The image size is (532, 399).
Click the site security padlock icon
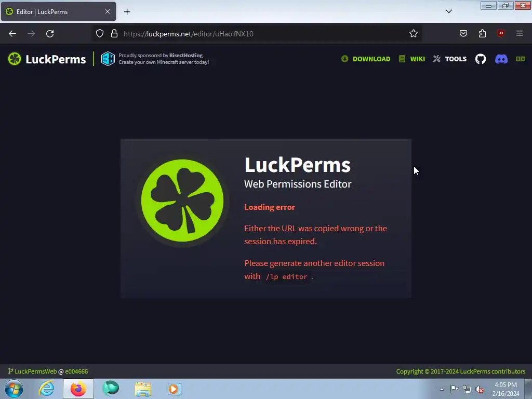(x=114, y=33)
